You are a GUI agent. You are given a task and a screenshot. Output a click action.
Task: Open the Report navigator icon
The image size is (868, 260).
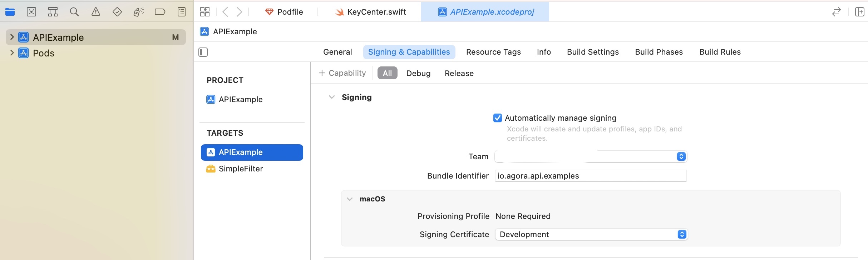[182, 12]
